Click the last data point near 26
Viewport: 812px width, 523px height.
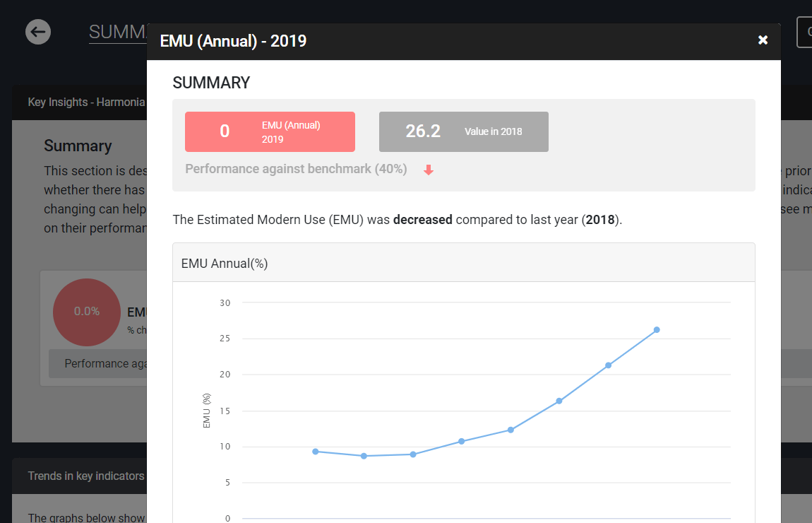tap(657, 329)
